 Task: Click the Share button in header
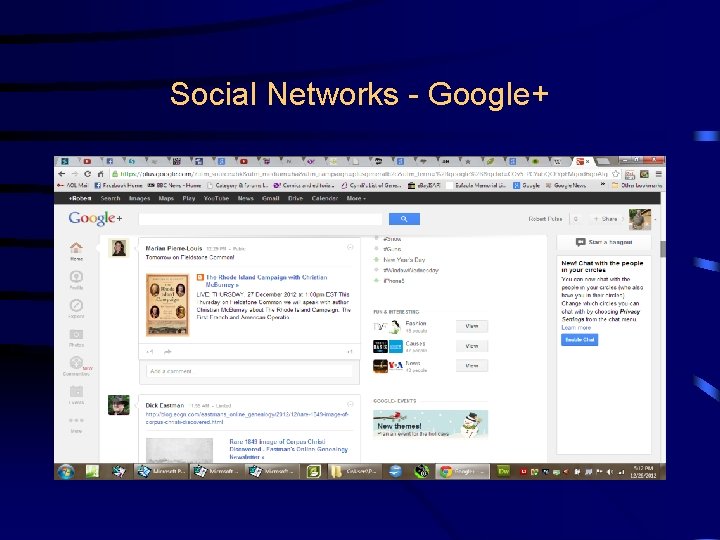click(x=606, y=219)
